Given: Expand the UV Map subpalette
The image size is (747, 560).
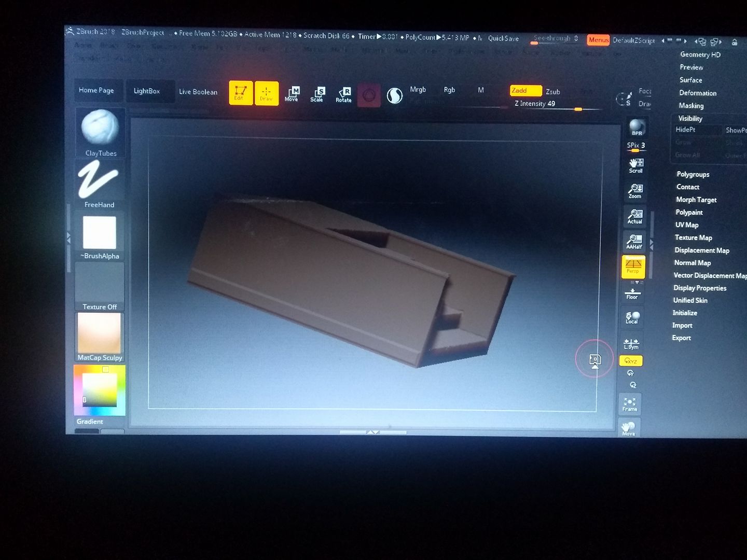Looking at the screenshot, I should point(687,225).
